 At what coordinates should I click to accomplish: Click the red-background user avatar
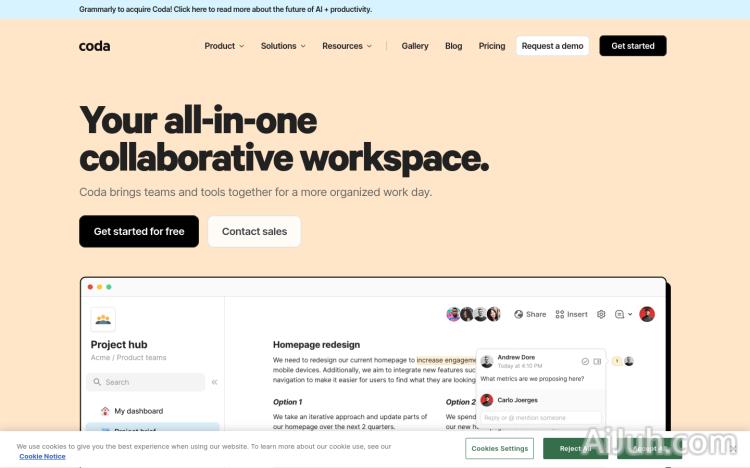647,314
